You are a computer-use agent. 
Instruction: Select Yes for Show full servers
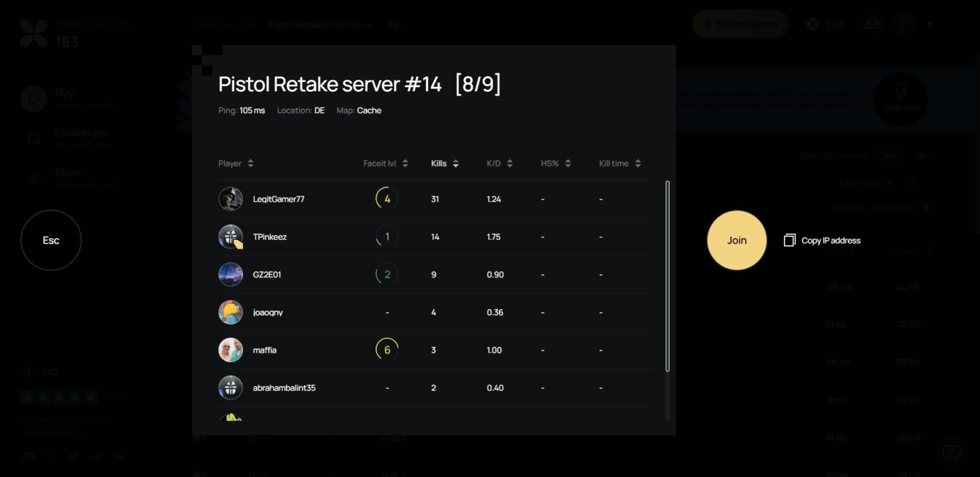pos(889,156)
